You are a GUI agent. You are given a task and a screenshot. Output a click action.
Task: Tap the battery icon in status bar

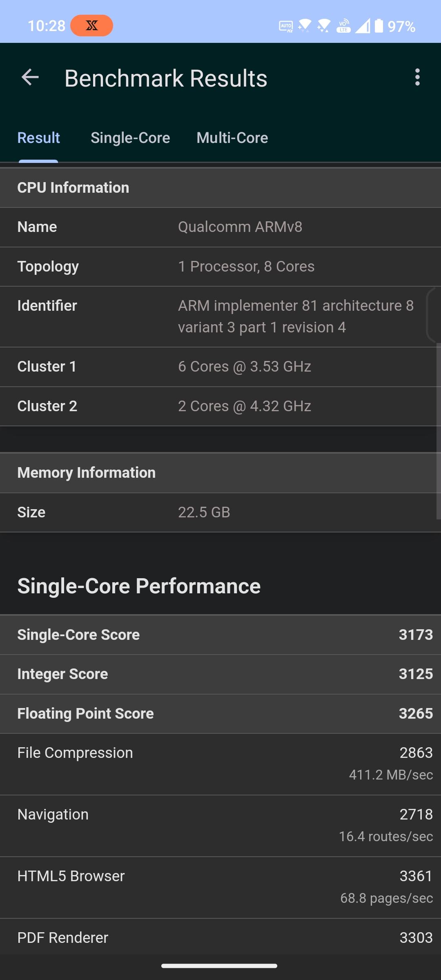[379, 26]
